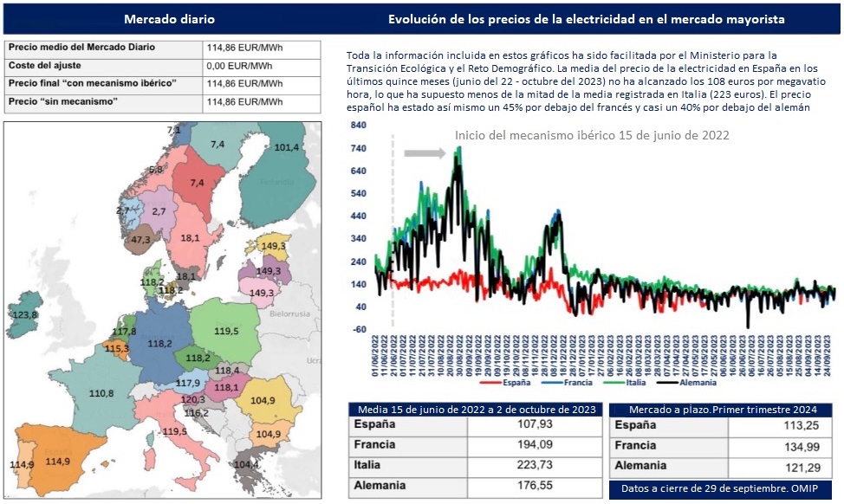Click Finland's 101,4 region on the map

(x=287, y=148)
